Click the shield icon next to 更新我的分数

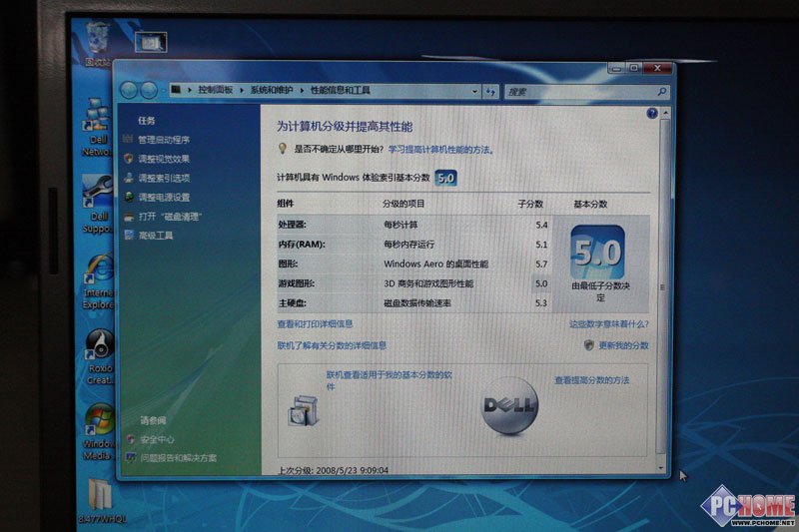[x=589, y=345]
